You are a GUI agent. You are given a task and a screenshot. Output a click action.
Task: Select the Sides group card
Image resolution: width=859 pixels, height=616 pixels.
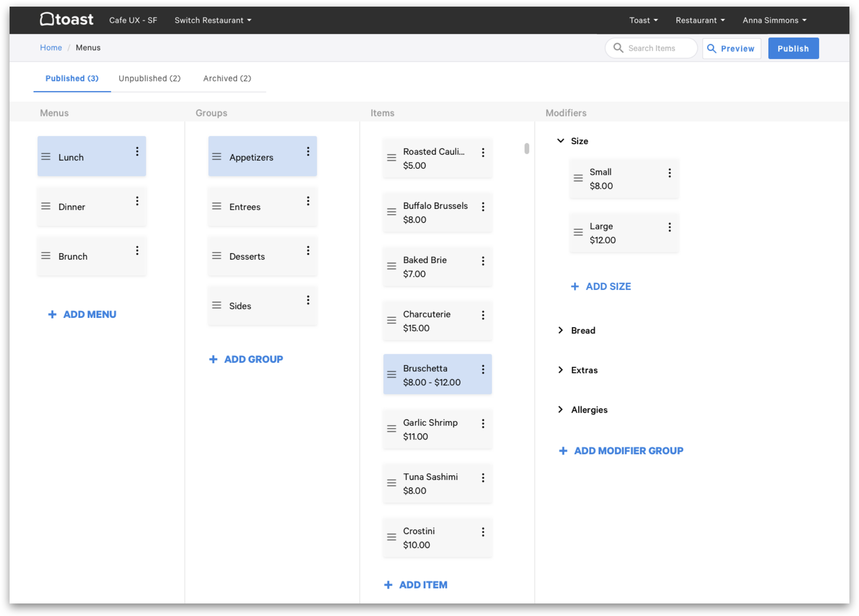coord(263,305)
